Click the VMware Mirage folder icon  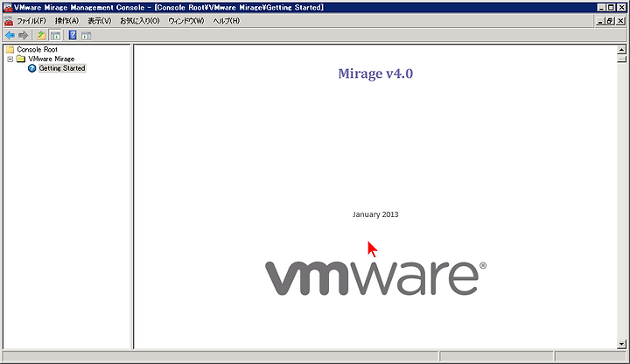21,59
